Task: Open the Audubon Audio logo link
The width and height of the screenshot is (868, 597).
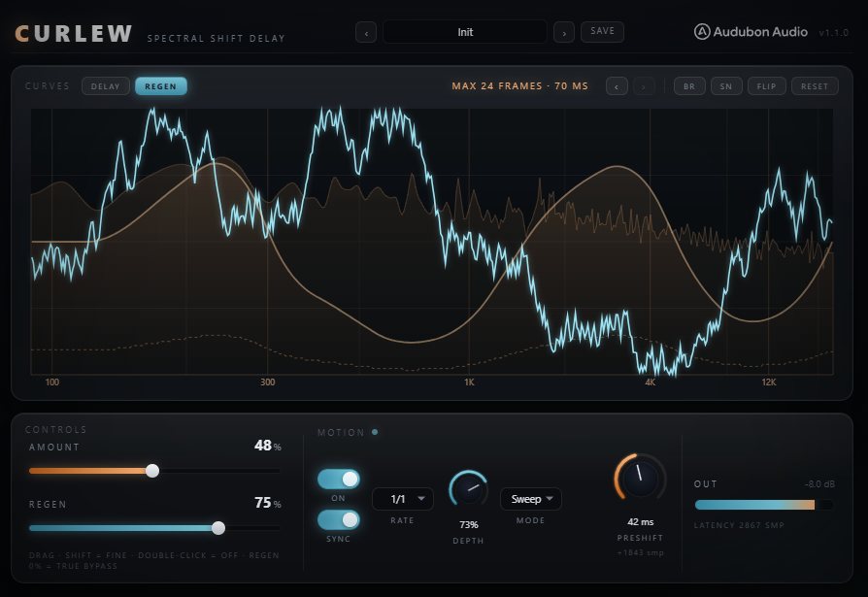Action: pos(751,32)
